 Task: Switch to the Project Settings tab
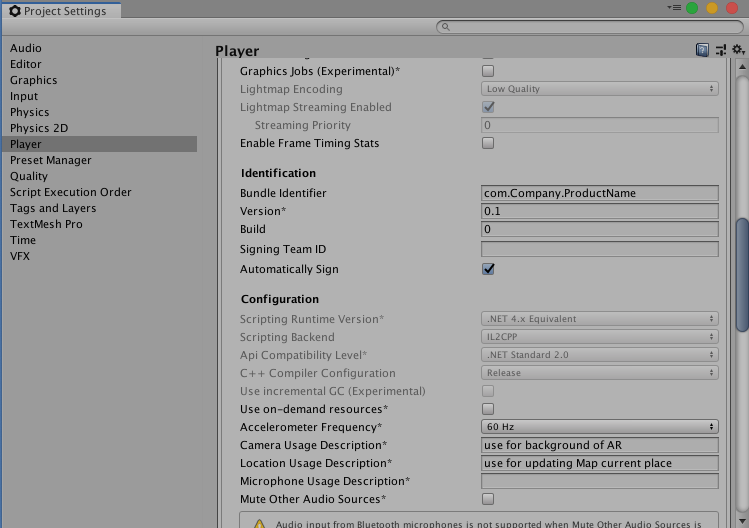60,11
